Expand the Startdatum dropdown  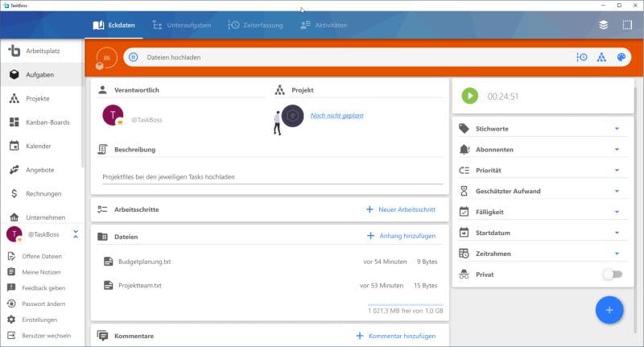coord(617,233)
